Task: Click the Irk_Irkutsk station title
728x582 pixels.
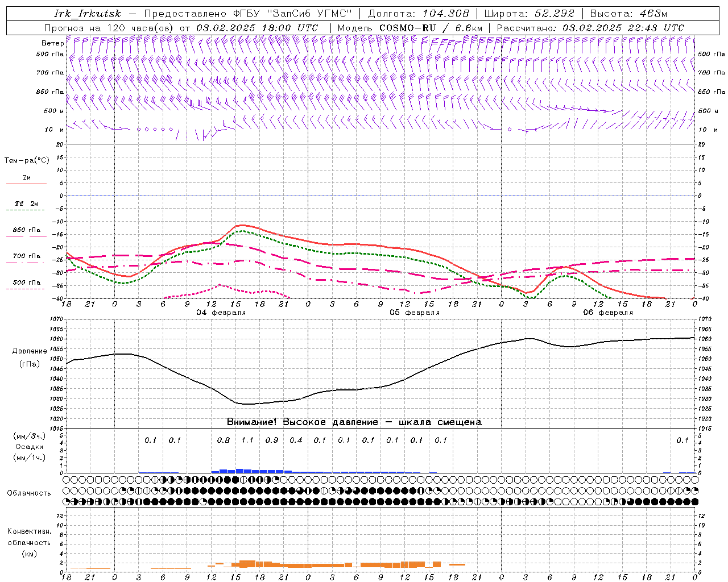Action: (87, 14)
